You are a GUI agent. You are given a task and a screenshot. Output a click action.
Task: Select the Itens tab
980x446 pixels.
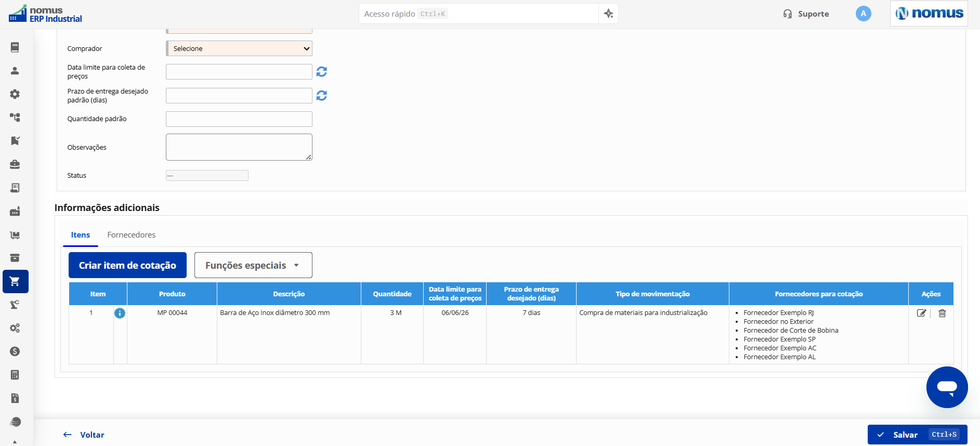[81, 235]
